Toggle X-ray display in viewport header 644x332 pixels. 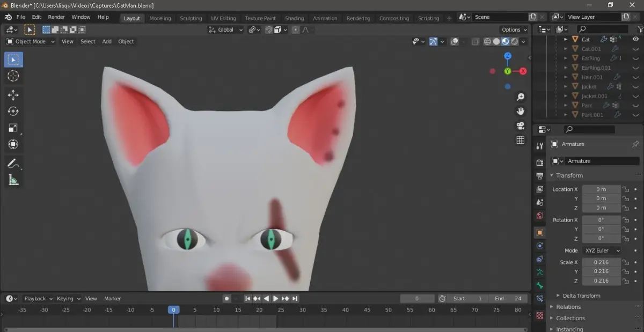475,41
